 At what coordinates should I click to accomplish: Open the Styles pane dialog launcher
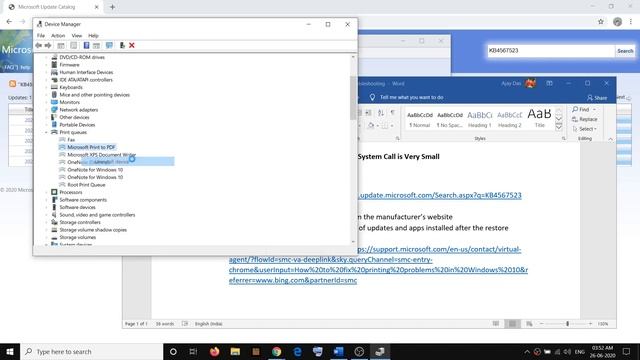click(x=564, y=139)
